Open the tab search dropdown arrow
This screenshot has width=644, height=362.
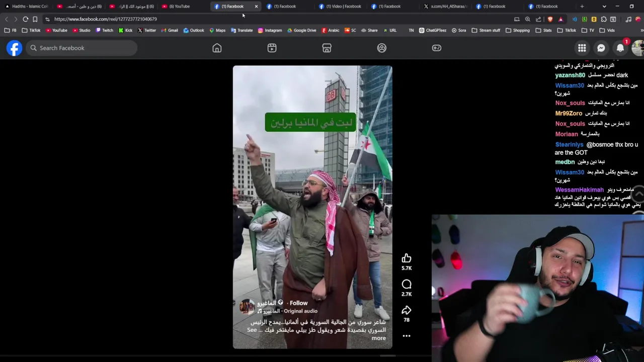[x=604, y=7]
